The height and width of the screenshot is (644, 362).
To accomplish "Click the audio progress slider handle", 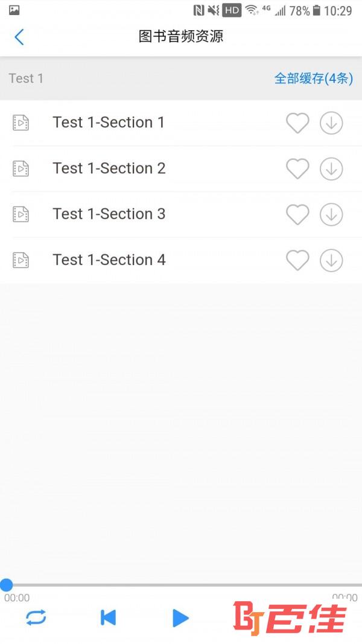I will click(x=6, y=585).
